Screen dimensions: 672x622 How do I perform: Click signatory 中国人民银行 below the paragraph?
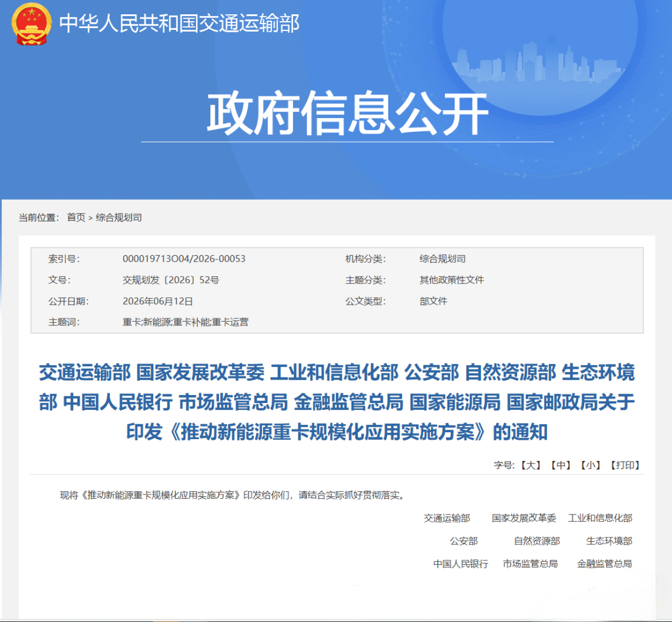(x=460, y=564)
